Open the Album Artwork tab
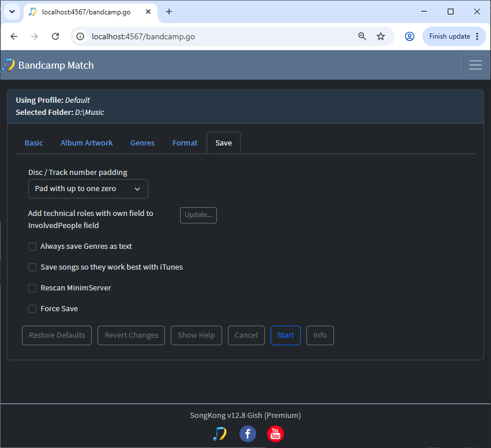 pos(87,143)
